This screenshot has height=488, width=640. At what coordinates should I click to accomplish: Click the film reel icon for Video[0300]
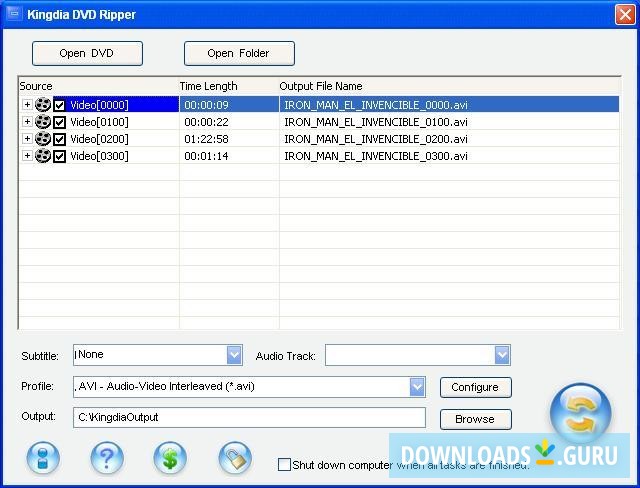43,156
